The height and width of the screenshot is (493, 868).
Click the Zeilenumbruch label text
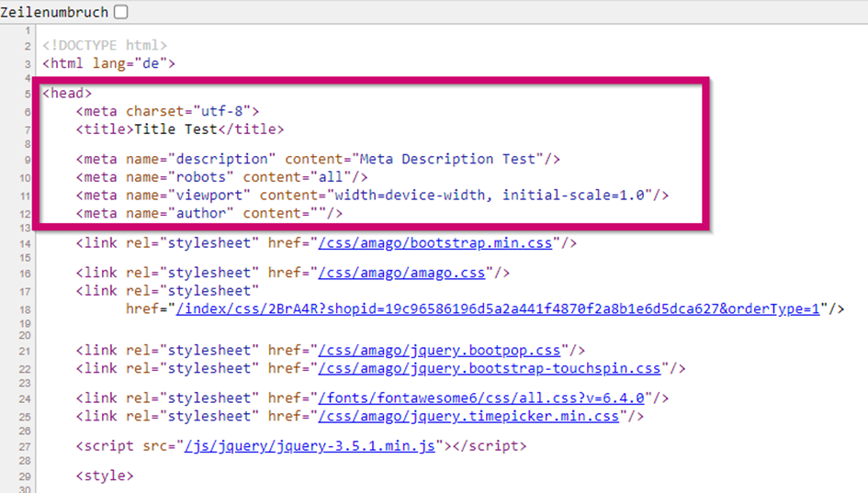(x=54, y=12)
